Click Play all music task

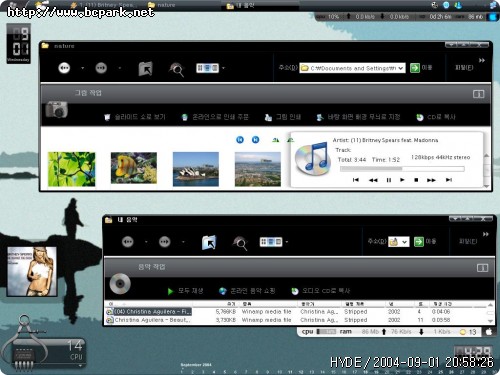coord(185,291)
